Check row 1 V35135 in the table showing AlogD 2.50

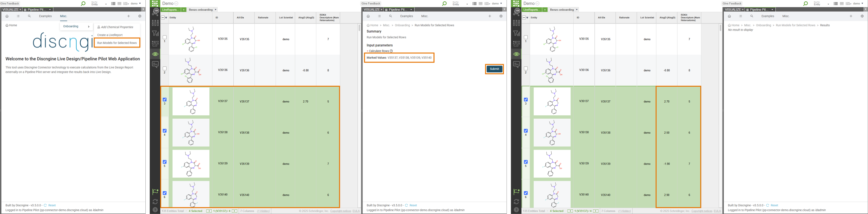tap(526, 37)
